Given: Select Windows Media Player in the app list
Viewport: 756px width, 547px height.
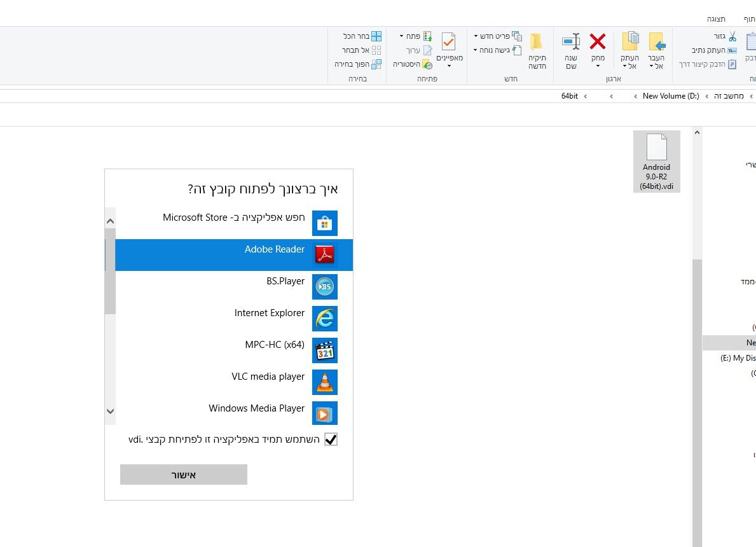Looking at the screenshot, I should (x=234, y=413).
